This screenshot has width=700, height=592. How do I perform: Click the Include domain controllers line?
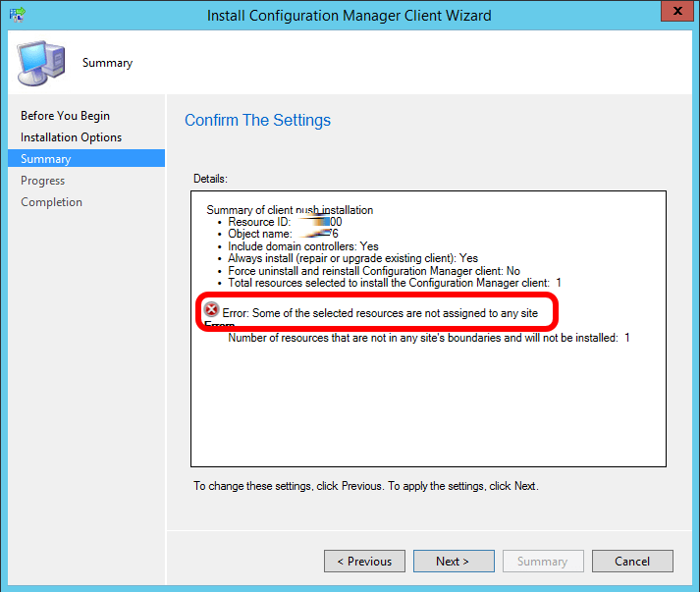pyautogui.click(x=303, y=246)
